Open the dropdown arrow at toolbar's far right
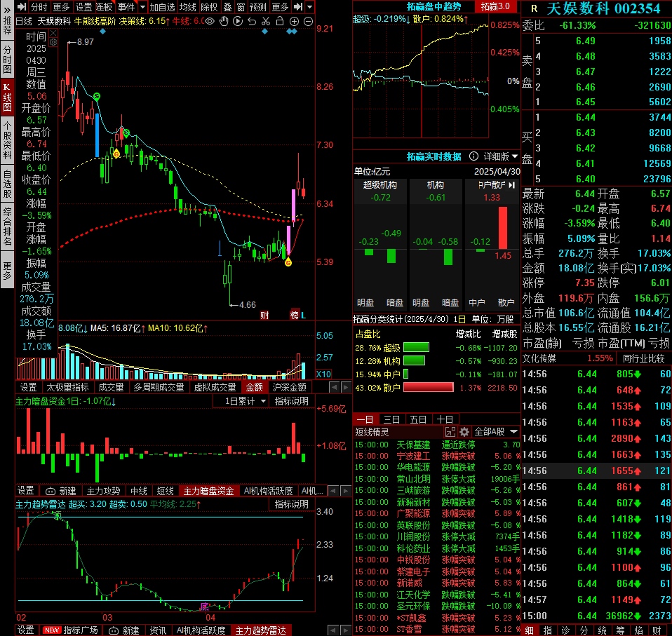Viewport: 672px width, 636px height. pyautogui.click(x=310, y=7)
